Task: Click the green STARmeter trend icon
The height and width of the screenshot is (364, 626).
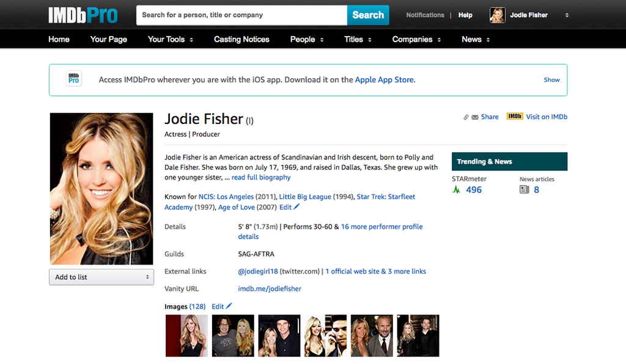Action: click(x=456, y=190)
